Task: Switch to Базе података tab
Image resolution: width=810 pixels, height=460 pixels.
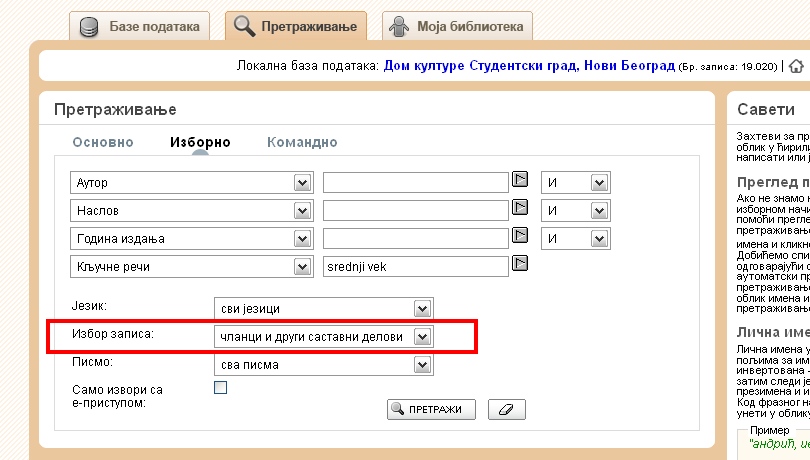Action: coord(139,26)
